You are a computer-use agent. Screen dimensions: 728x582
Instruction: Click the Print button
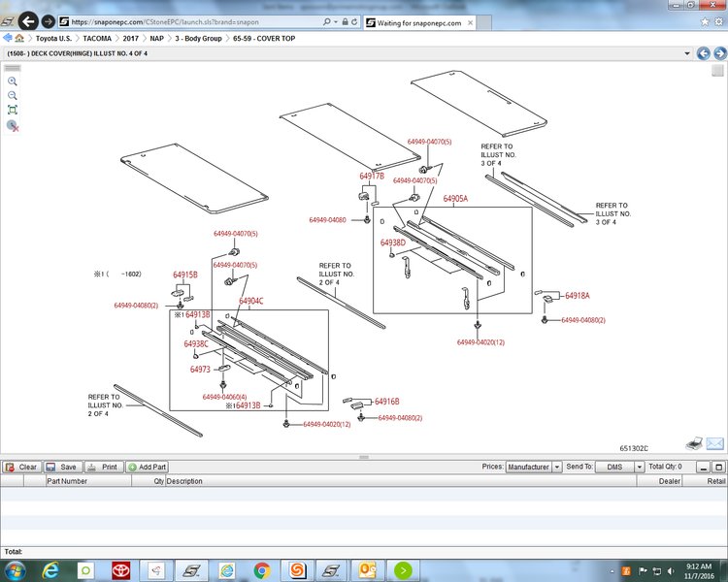(x=104, y=467)
